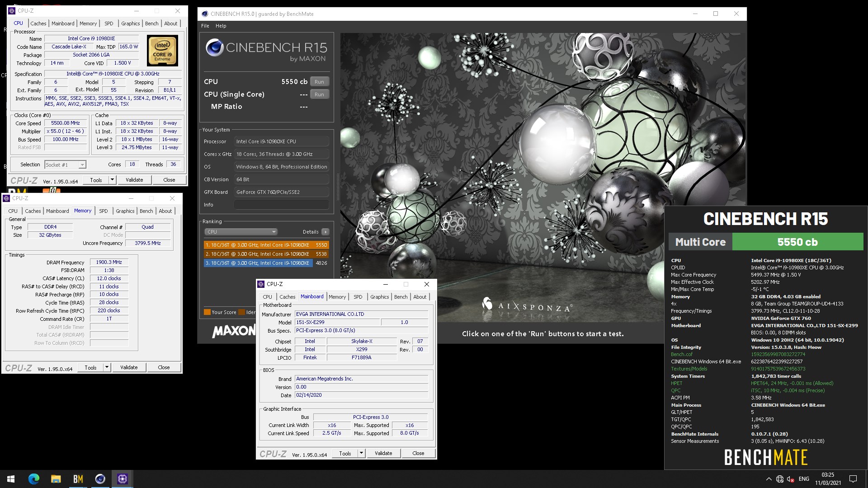Open the Ranking CPU dropdown

click(x=241, y=232)
